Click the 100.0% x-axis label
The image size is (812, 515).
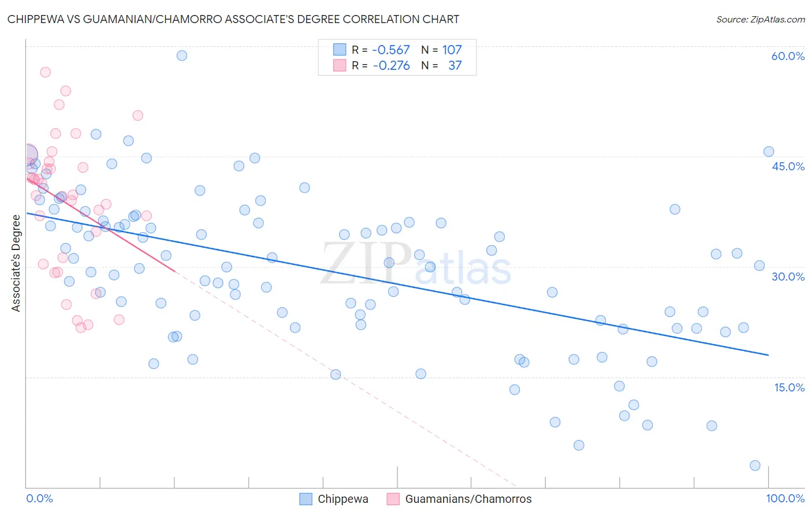[785, 499]
